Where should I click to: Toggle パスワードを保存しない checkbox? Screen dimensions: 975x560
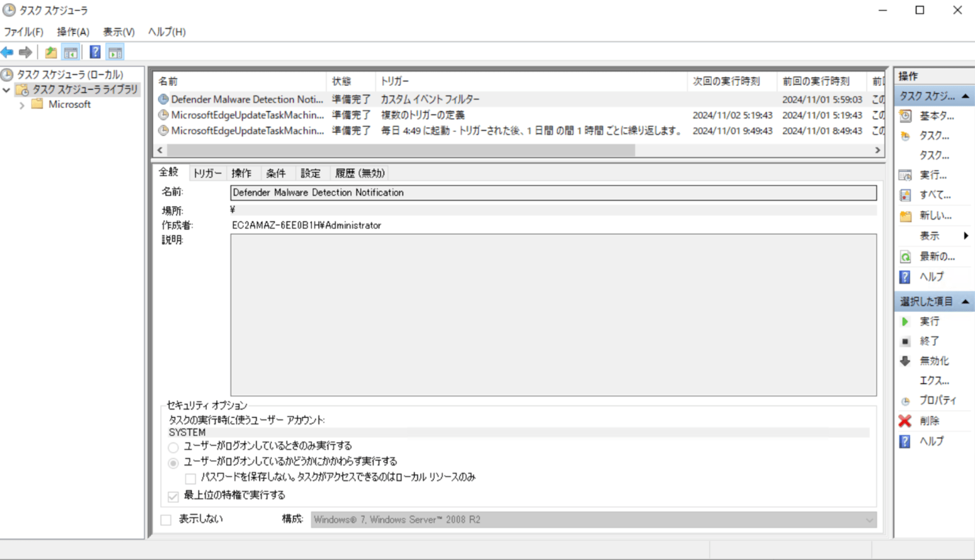191,478
